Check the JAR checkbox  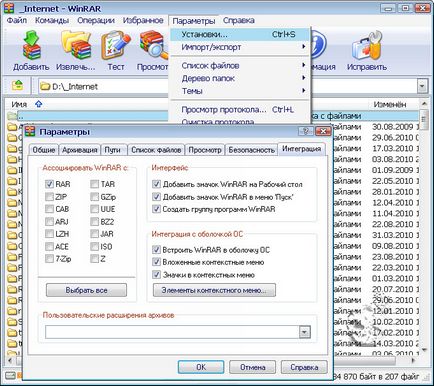pos(95,234)
